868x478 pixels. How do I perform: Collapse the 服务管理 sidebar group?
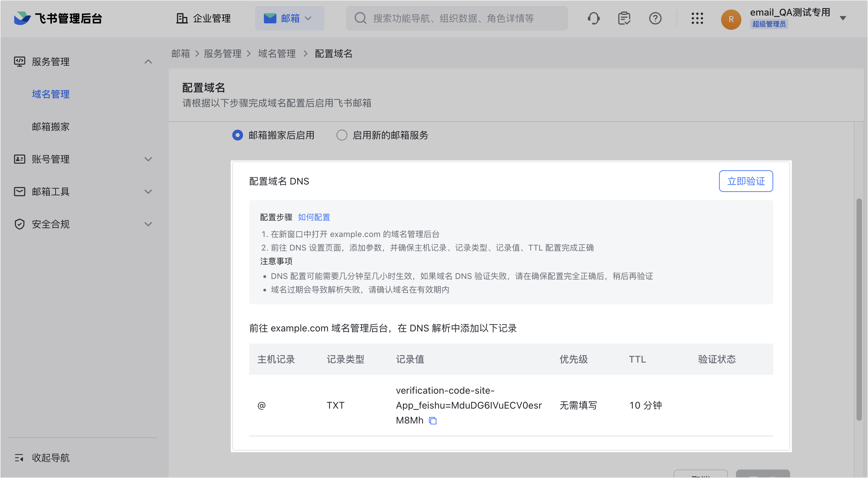pyautogui.click(x=148, y=62)
